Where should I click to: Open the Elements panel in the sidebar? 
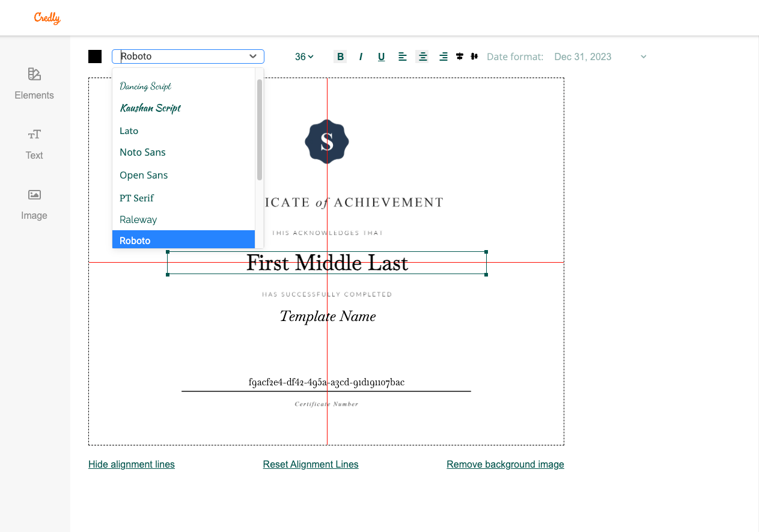34,84
